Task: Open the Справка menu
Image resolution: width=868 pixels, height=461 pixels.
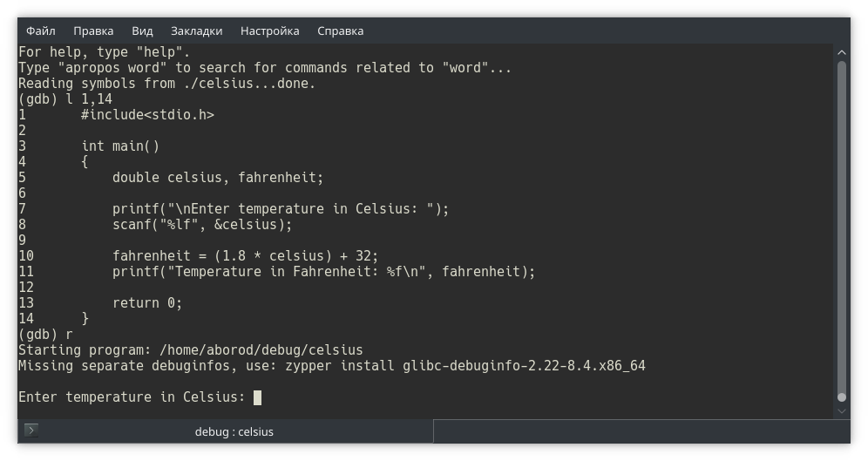Action: click(x=340, y=31)
